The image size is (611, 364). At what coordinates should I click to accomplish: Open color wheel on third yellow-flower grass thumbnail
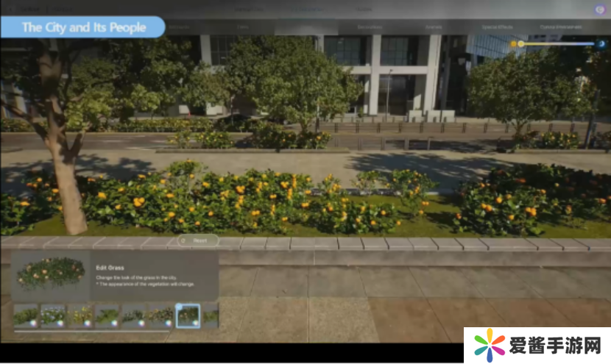coord(88,323)
